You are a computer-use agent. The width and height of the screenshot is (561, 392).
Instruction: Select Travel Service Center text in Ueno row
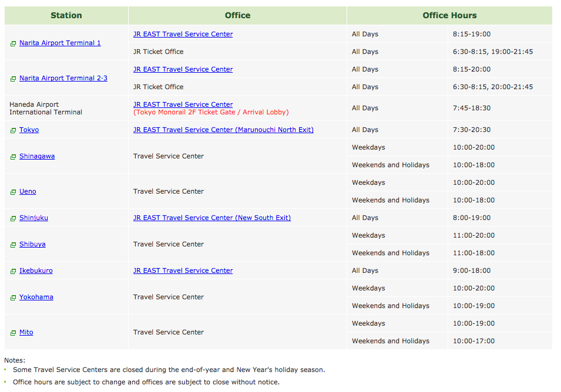pyautogui.click(x=168, y=191)
